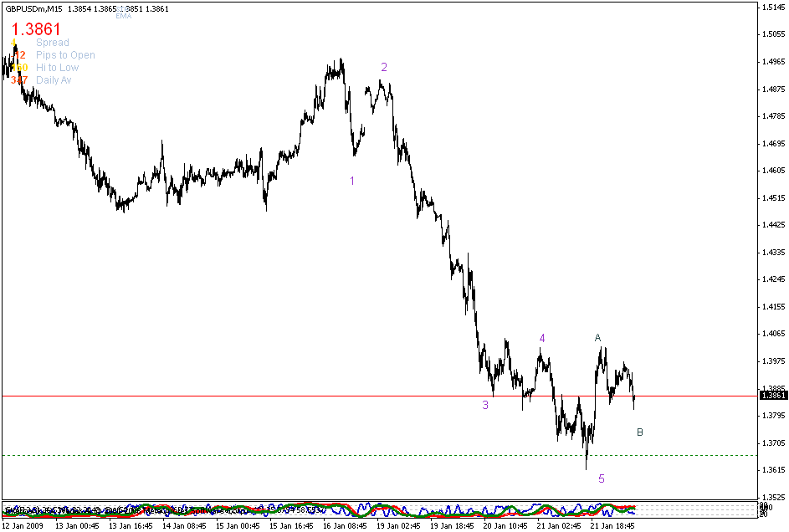This screenshot has height=532, width=789.
Task: Click the 1.5055 price axis label
Action: (x=774, y=34)
